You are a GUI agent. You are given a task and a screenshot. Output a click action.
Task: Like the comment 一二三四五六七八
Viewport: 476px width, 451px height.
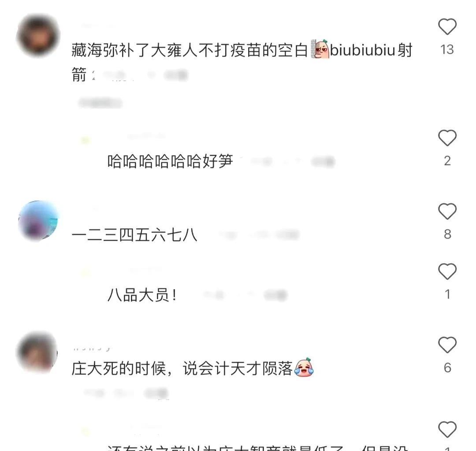click(x=447, y=211)
